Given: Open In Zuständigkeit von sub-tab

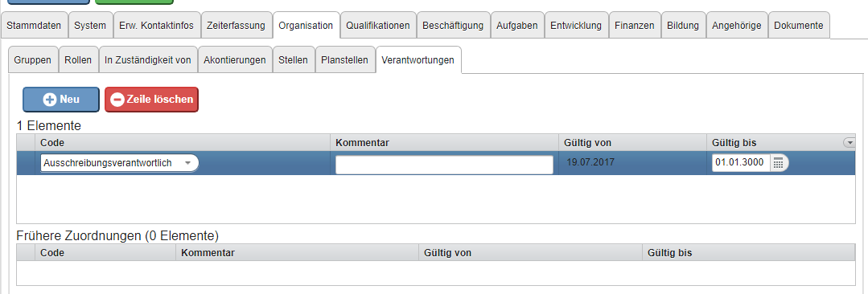Looking at the screenshot, I should [148, 59].
